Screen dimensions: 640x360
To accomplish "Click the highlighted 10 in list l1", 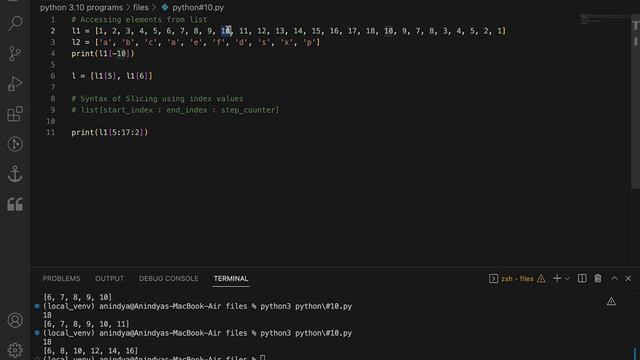I will [x=226, y=31].
